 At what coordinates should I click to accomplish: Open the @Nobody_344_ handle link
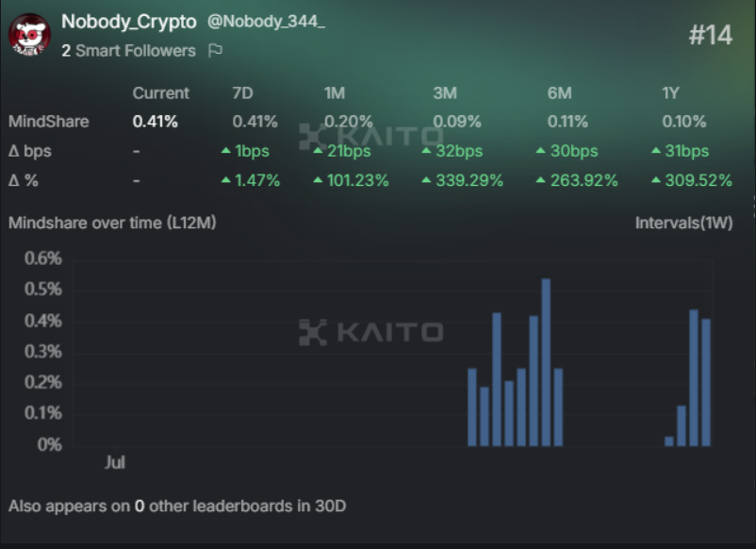(x=266, y=22)
